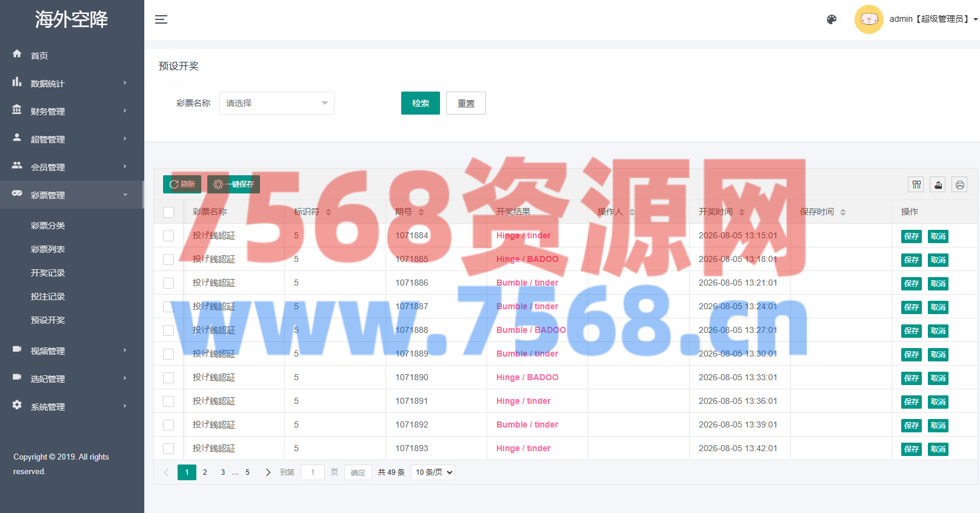This screenshot has height=513, width=980.
Task: Click the next page arrow icon
Action: point(268,472)
